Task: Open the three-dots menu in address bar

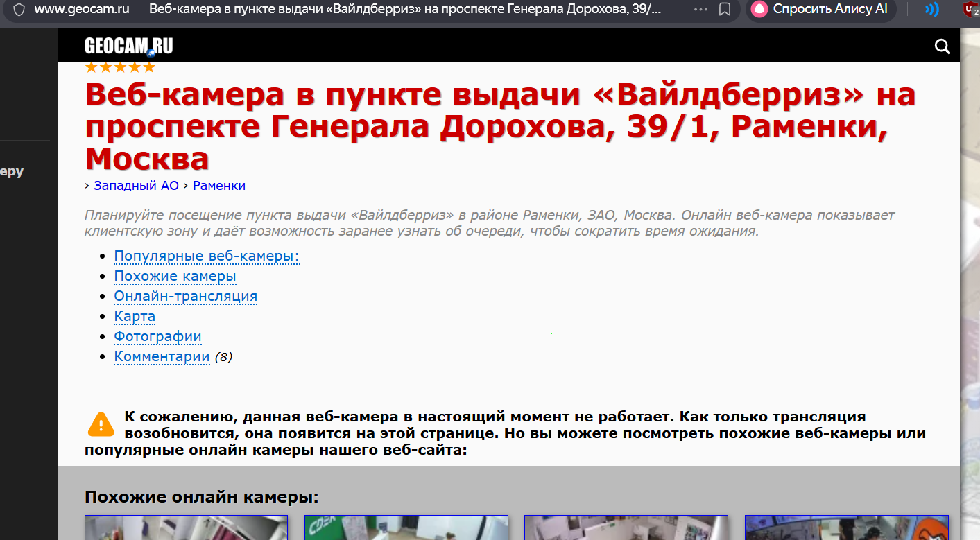Action: [701, 10]
